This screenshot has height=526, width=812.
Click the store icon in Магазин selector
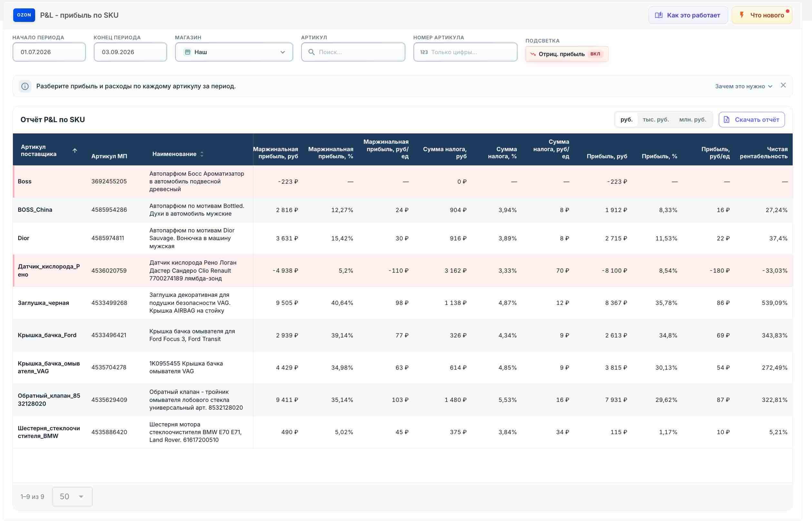pyautogui.click(x=187, y=52)
